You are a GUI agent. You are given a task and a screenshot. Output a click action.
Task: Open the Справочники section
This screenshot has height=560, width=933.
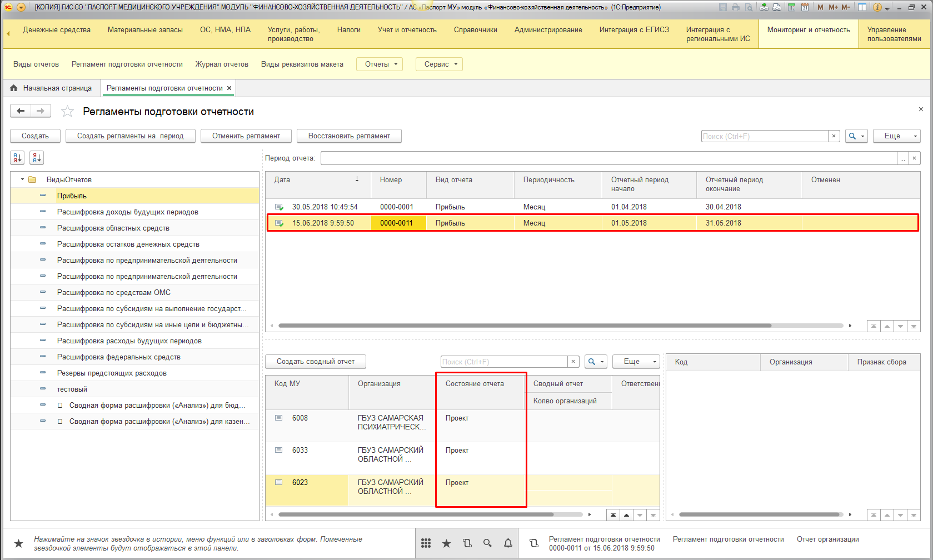coord(475,30)
